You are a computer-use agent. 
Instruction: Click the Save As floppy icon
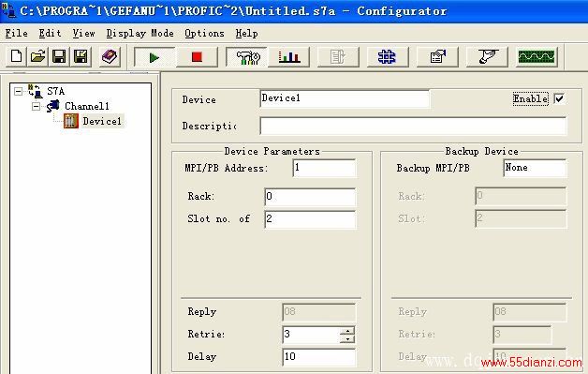[x=81, y=56]
